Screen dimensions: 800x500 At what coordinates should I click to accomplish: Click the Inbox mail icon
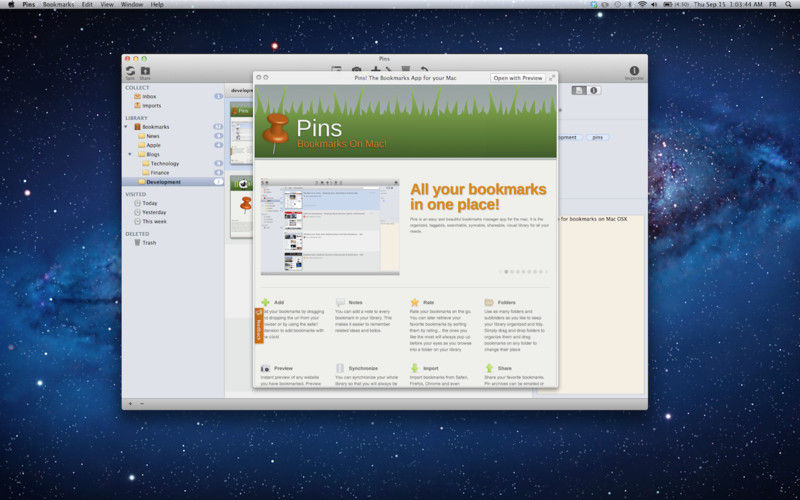pos(137,96)
